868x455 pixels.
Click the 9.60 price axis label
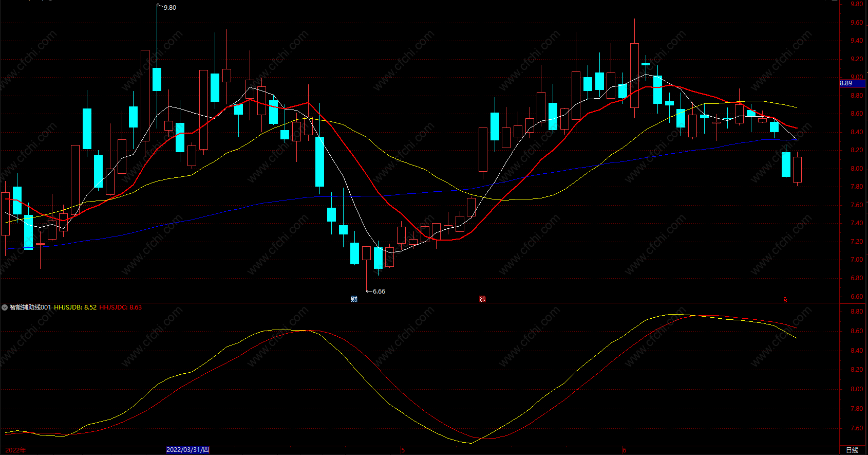click(857, 23)
